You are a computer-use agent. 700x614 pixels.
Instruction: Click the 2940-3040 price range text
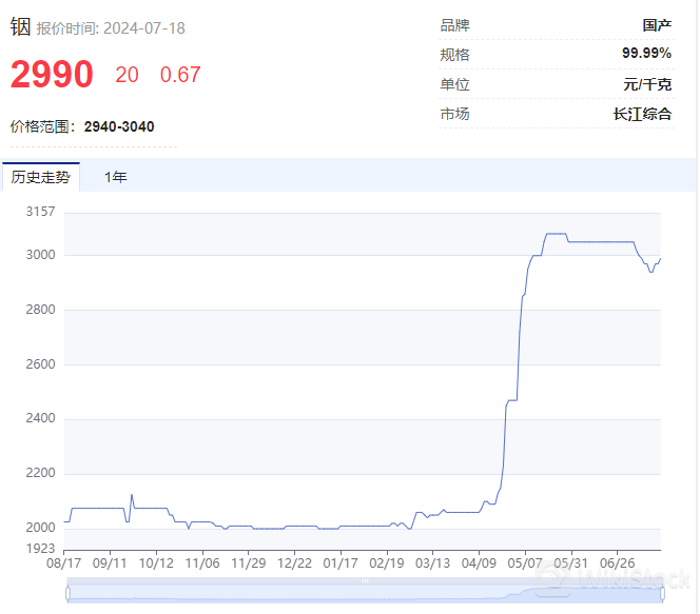pos(118,126)
